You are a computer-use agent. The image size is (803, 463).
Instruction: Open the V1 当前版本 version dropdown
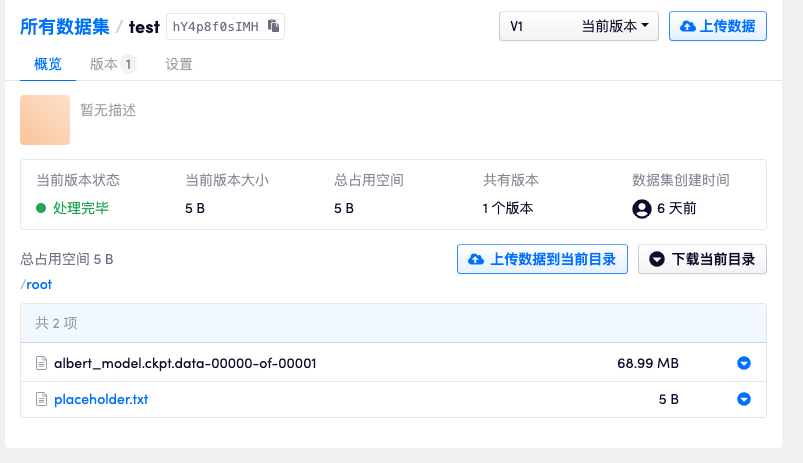click(578, 27)
